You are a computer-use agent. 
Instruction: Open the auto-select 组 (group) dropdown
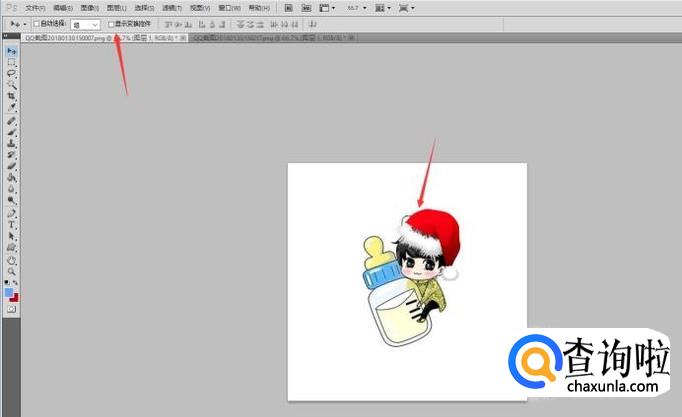(x=85, y=25)
